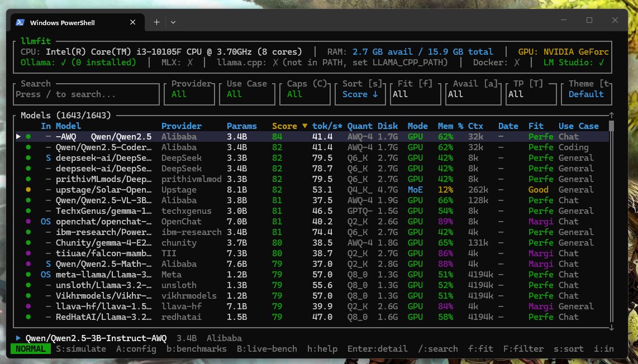Select the unsloth/Llama-3.2 model row
The image size is (638, 364).
coord(312,285)
